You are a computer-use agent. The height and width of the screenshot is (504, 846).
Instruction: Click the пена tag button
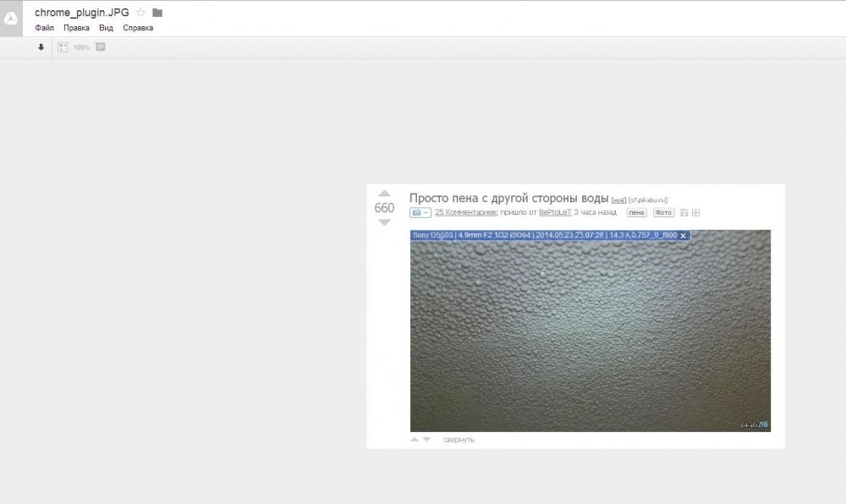point(637,212)
